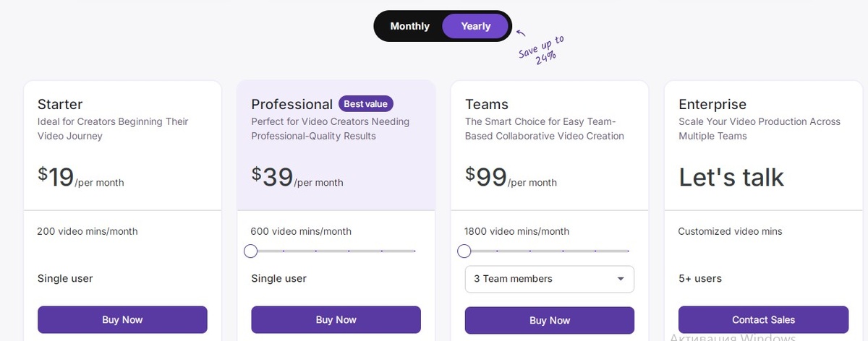The height and width of the screenshot is (341, 868).
Task: Click the Best value badge
Action: [365, 104]
